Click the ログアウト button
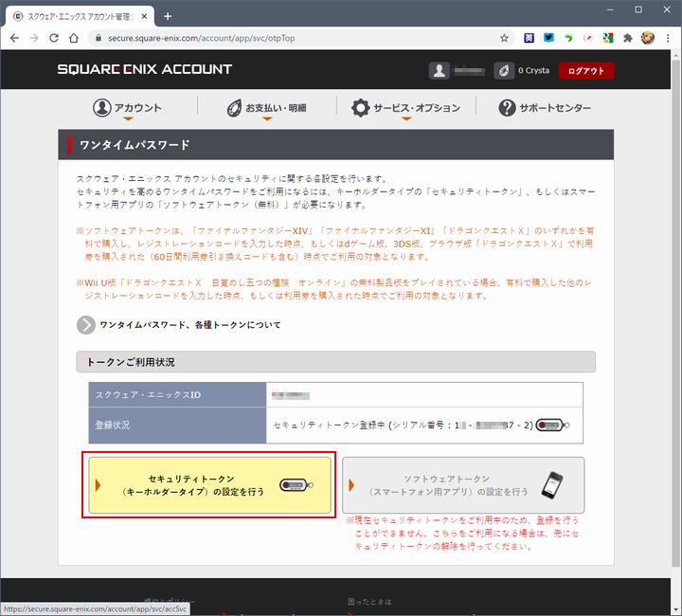Screen dimensions: 682x616 [586, 71]
